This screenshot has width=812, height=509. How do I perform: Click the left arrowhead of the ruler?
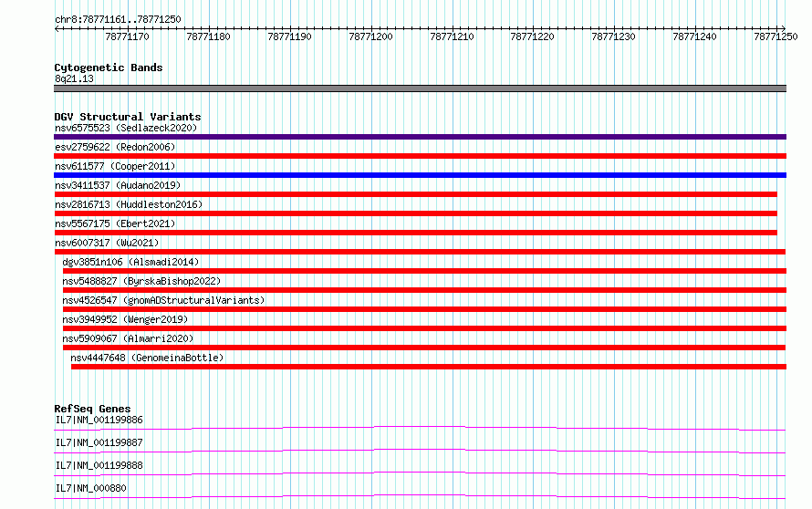pyautogui.click(x=57, y=29)
